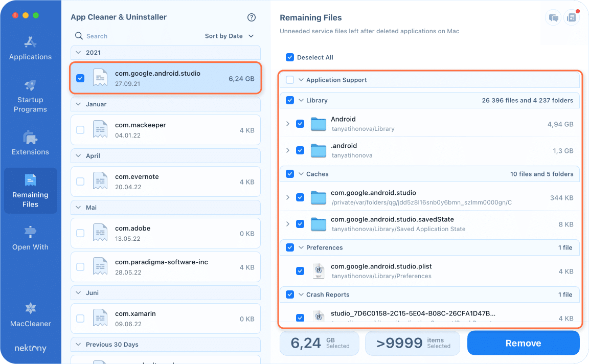
Task: Launch MacCleaner from the sidebar
Action: [30, 309]
